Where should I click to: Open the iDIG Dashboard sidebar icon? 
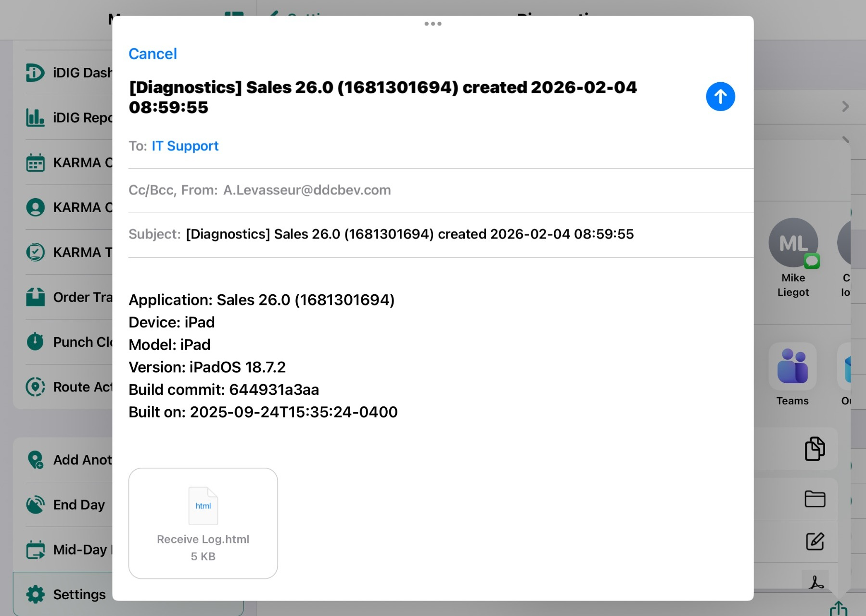[x=35, y=73]
